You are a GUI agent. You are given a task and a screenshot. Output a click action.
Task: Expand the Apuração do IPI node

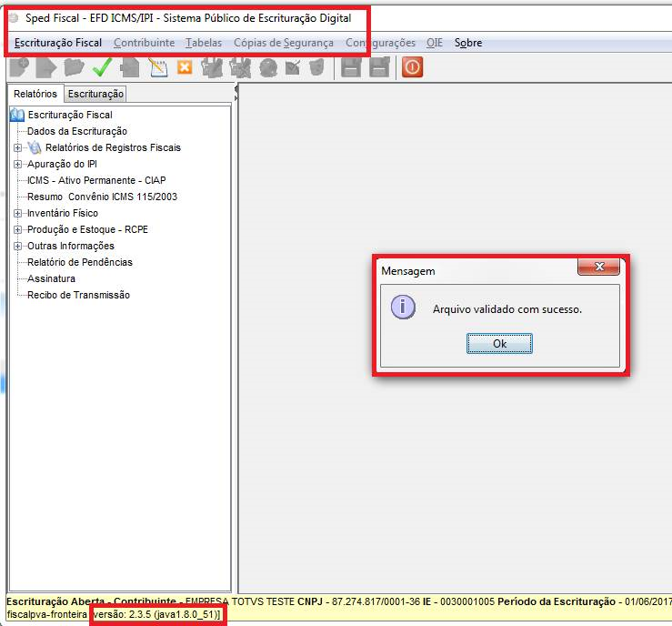17,164
